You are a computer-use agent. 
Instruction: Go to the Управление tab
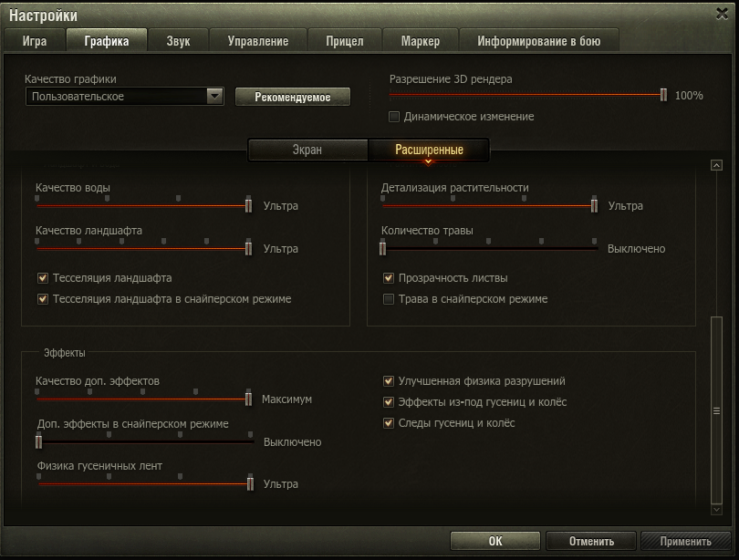[x=258, y=41]
